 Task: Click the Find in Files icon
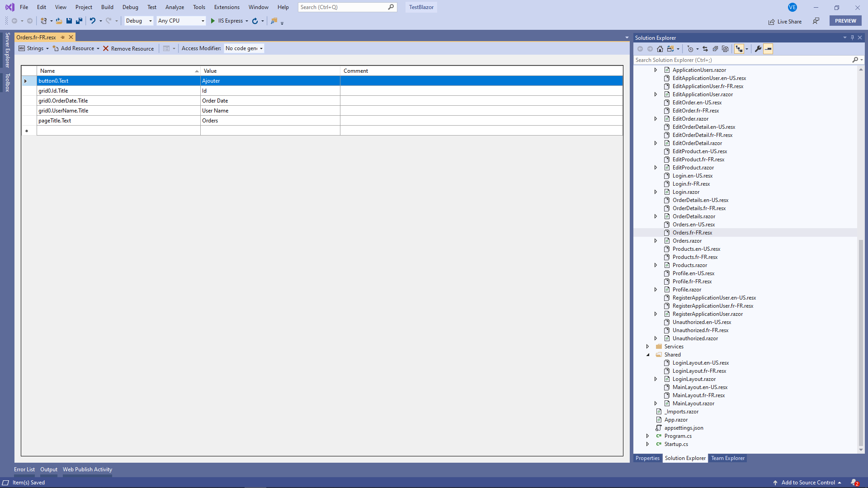point(274,21)
